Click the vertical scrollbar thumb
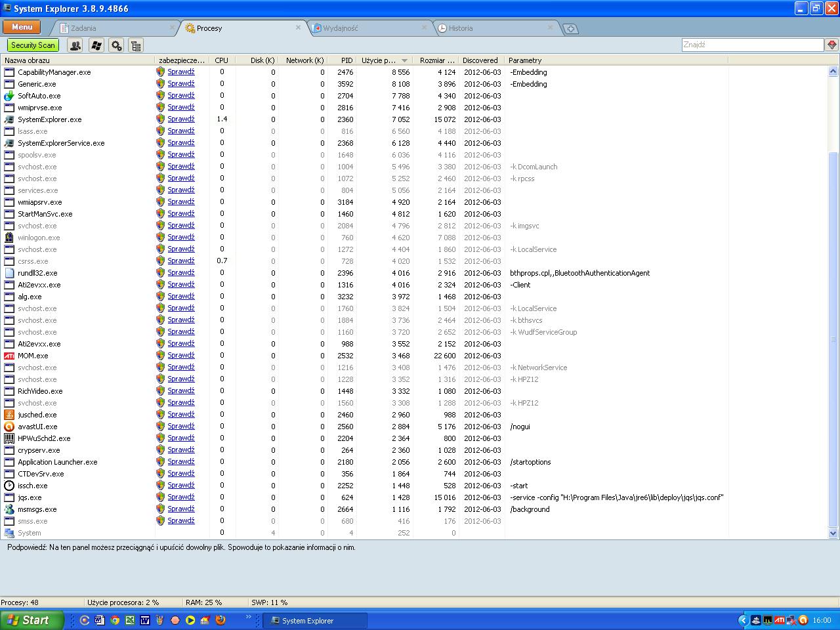Screen dimensions: 840x630 (x=833, y=339)
